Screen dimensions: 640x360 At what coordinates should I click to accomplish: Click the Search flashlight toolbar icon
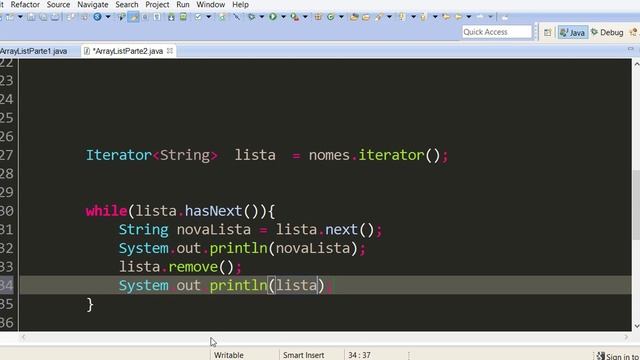(379, 17)
